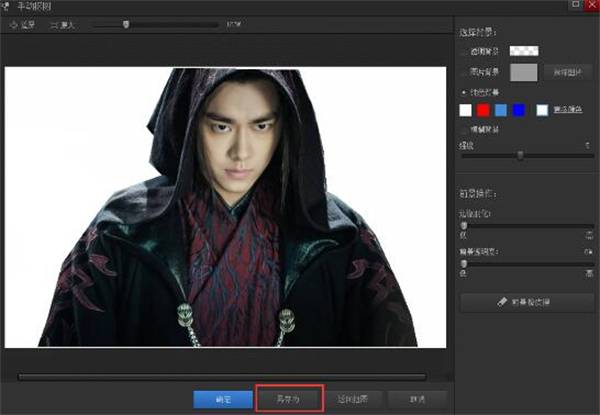Select the transparent background radio option

click(x=464, y=52)
